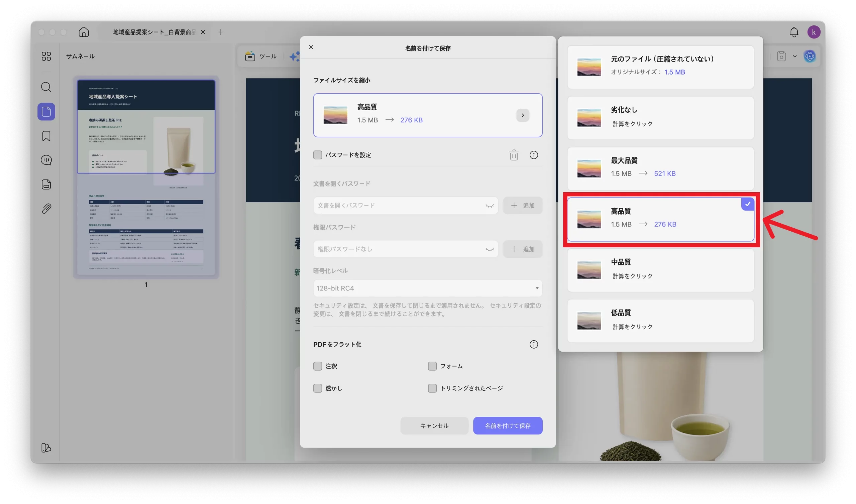Screen dimensions: 856x504
Task: Click 計算をクリック under 劣化なし
Action: (633, 124)
